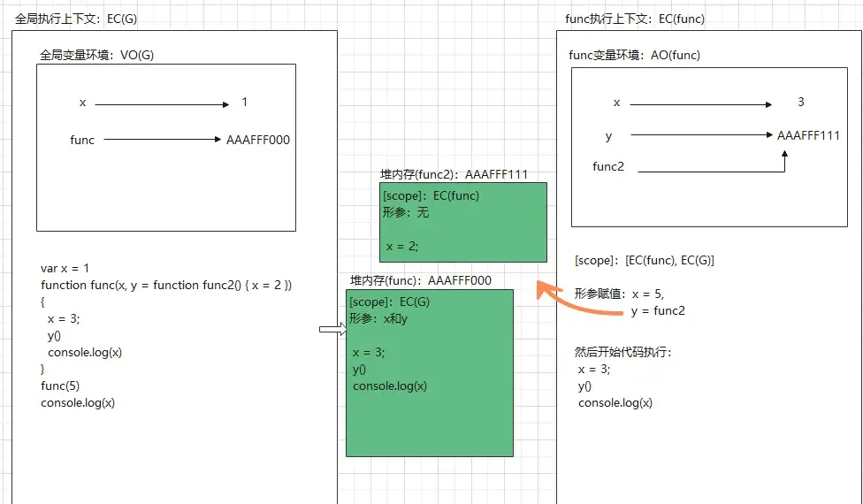Image resolution: width=863 pixels, height=504 pixels.
Task: Click the [scope]：[EC(func), EC(G)] text
Action: point(645,260)
